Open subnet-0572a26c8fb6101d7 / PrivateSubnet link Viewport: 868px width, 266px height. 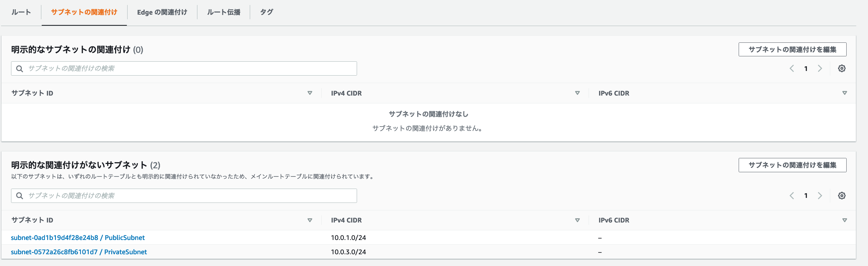[x=79, y=252]
